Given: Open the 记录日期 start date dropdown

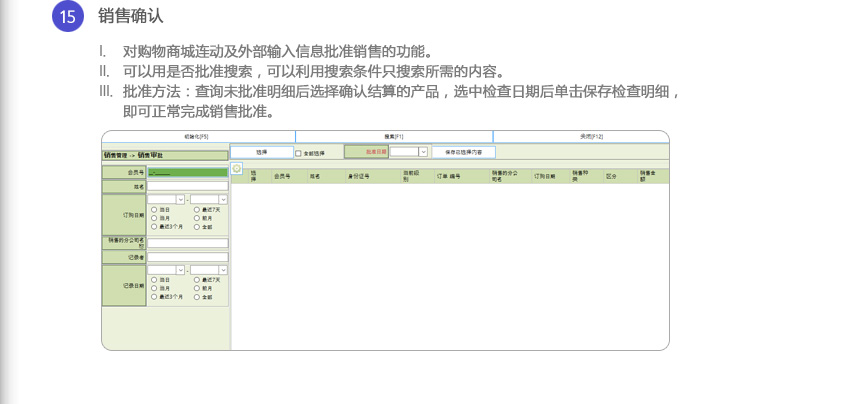Looking at the screenshot, I should [181, 270].
